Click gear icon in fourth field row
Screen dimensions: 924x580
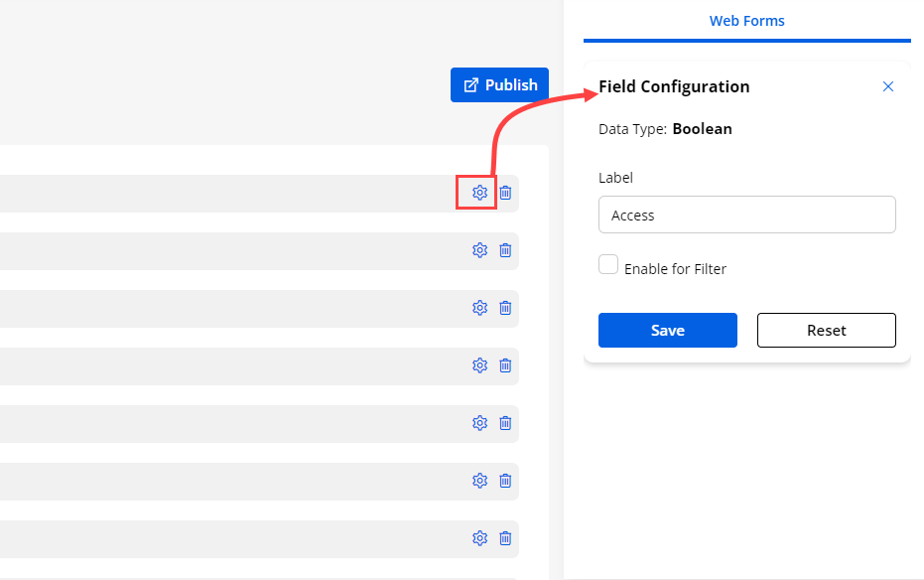[479, 365]
